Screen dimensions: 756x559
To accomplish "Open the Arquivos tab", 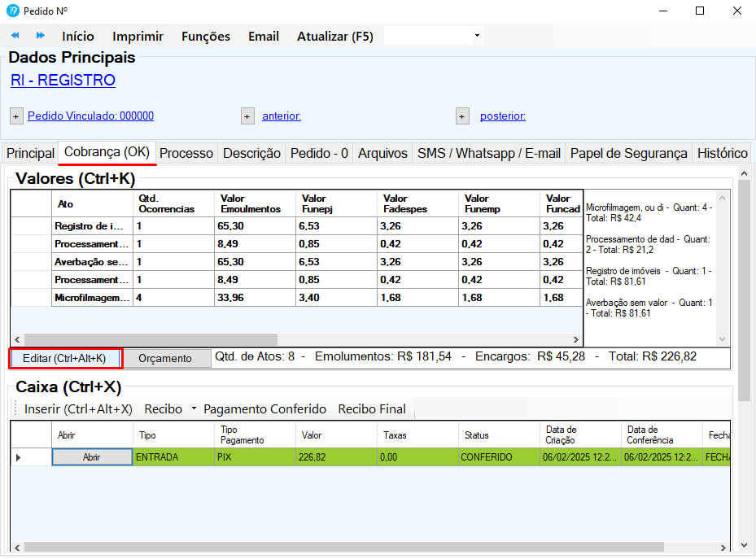I will [382, 153].
